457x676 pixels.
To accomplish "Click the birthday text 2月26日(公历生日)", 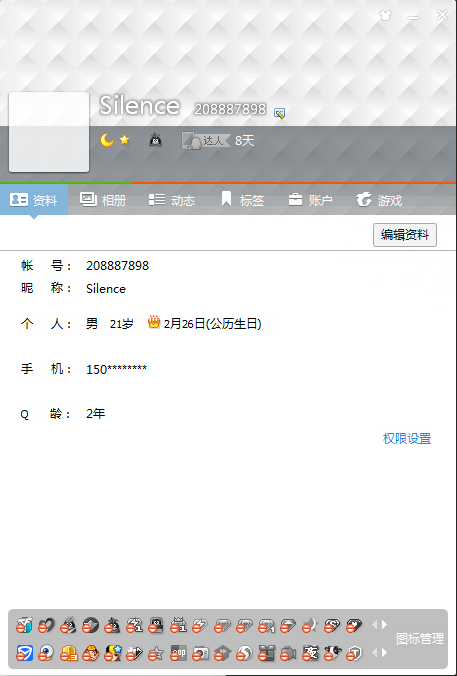I will [213, 324].
